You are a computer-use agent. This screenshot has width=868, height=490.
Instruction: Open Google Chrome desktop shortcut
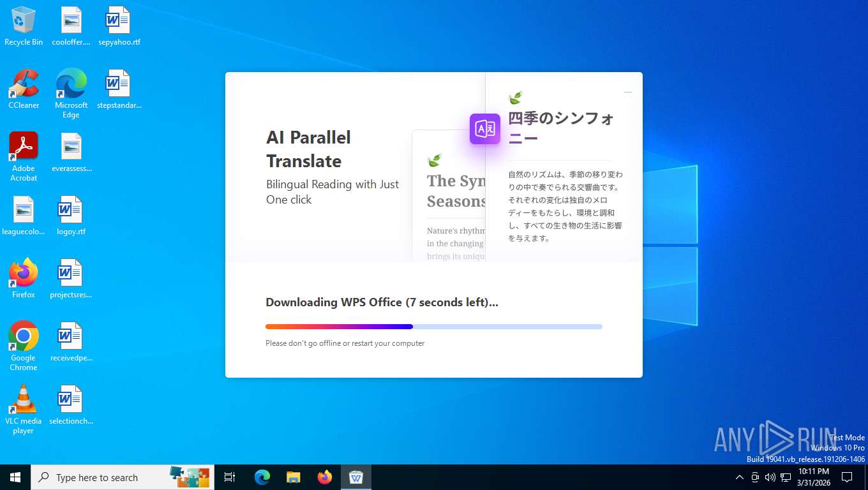(x=24, y=346)
